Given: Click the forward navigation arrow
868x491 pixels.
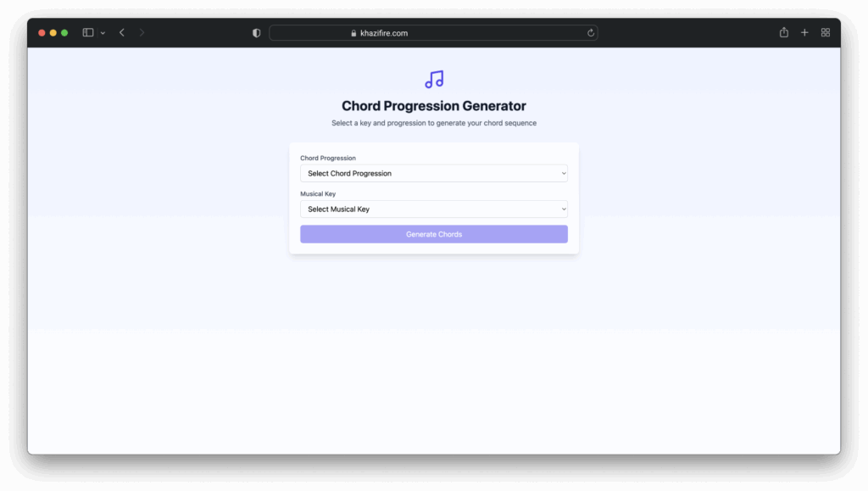Looking at the screenshot, I should click(x=142, y=33).
